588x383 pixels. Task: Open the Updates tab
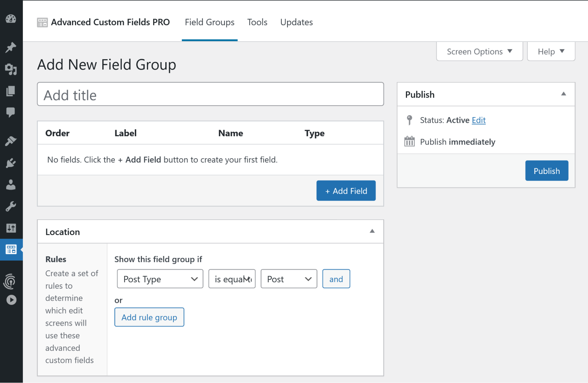point(296,22)
